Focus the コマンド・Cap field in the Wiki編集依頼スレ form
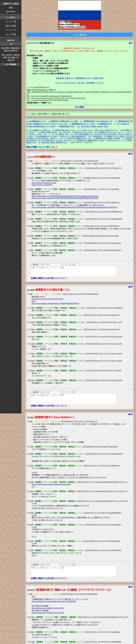 coord(70,264)
